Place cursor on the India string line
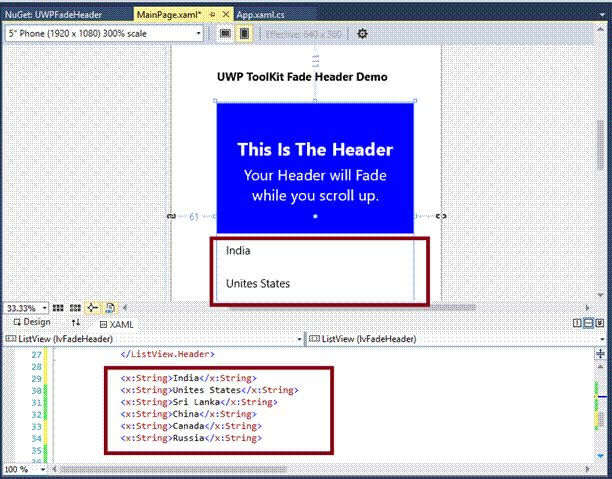This screenshot has height=479, width=612. coord(189,378)
